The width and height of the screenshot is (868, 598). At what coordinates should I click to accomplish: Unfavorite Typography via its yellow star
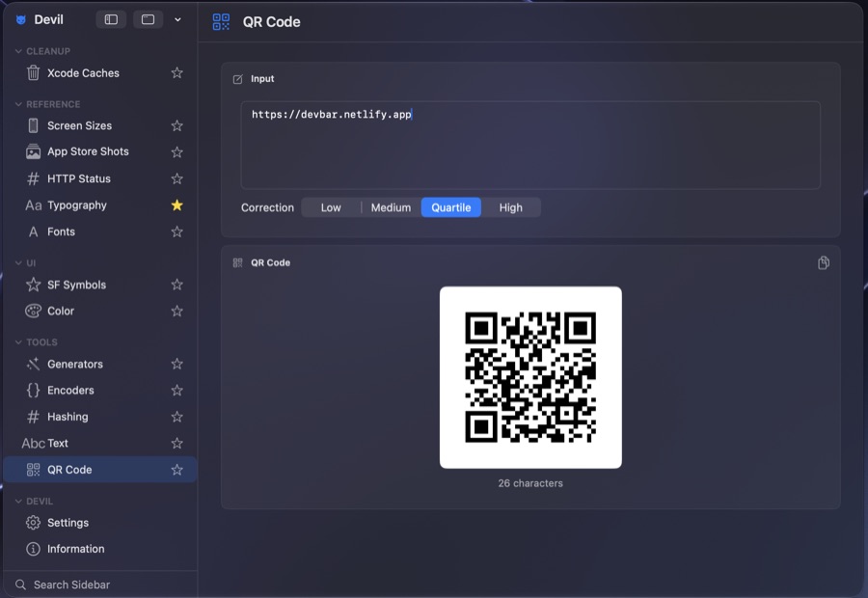pos(177,204)
